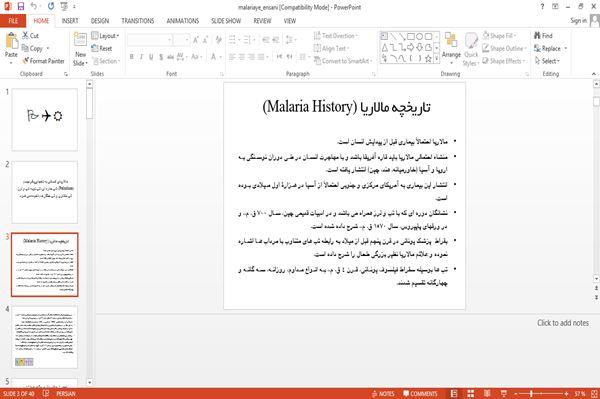Image resolution: width=600 pixels, height=399 pixels.
Task: Open the Shape Fill dropdown
Action: [499, 36]
